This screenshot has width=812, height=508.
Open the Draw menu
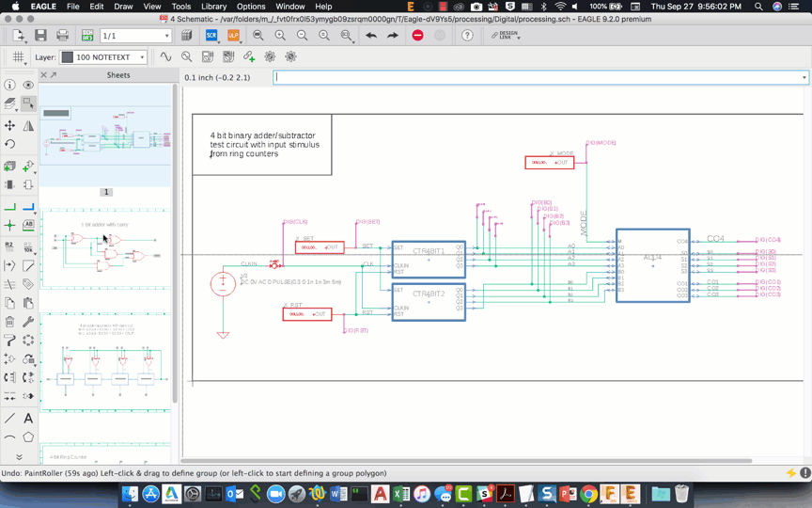tap(123, 7)
